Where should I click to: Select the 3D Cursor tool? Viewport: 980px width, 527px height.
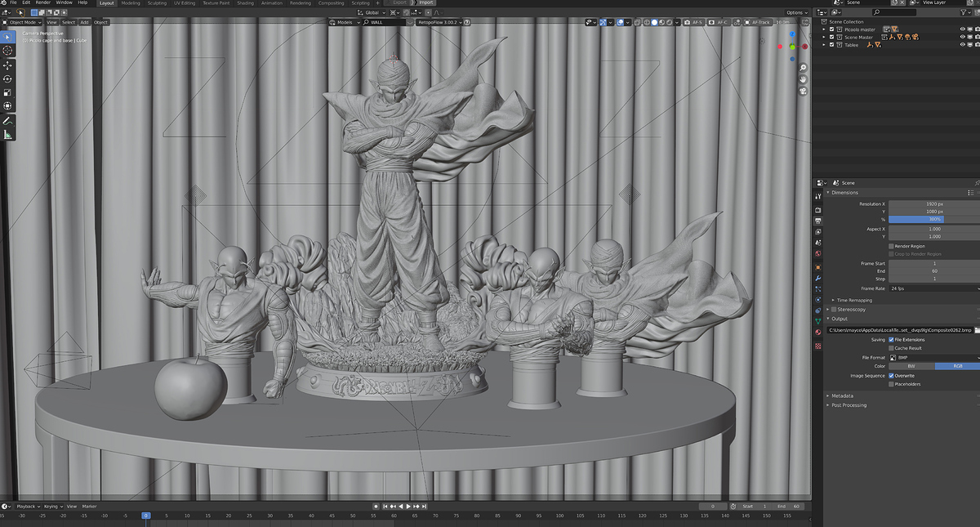(7, 51)
